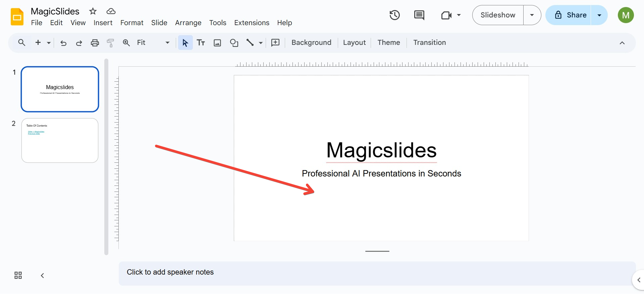Open the File menu
This screenshot has height=294, width=644.
tap(37, 23)
